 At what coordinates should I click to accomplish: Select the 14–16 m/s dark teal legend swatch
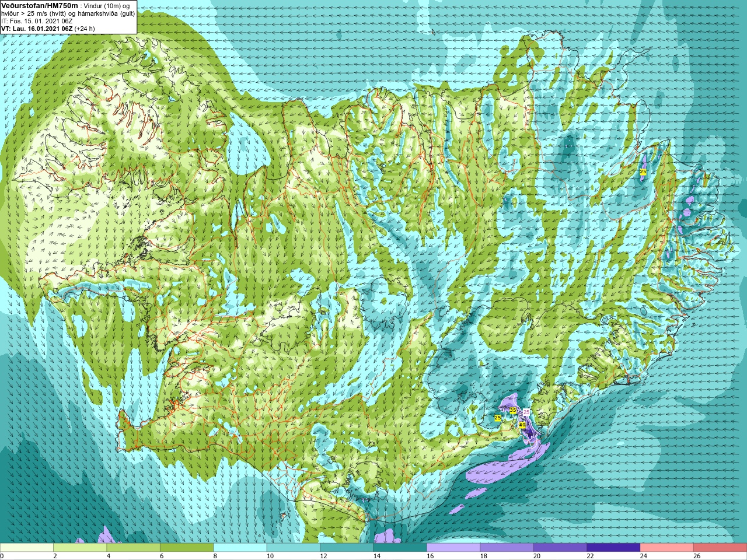coord(400,548)
